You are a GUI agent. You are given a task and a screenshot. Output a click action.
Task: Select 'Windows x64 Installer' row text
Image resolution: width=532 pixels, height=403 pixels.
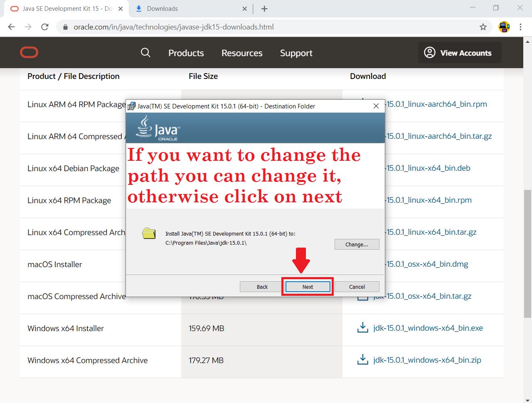point(66,328)
